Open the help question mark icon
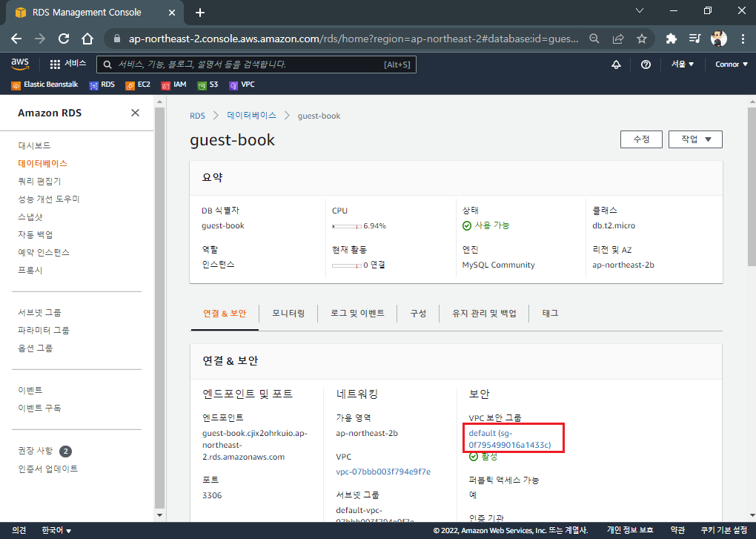Image resolution: width=756 pixels, height=539 pixels. 646,65
